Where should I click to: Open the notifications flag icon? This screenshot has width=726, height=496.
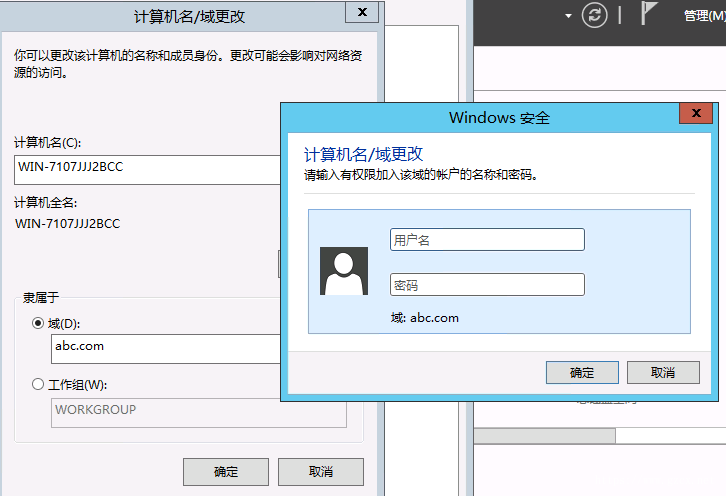[649, 13]
